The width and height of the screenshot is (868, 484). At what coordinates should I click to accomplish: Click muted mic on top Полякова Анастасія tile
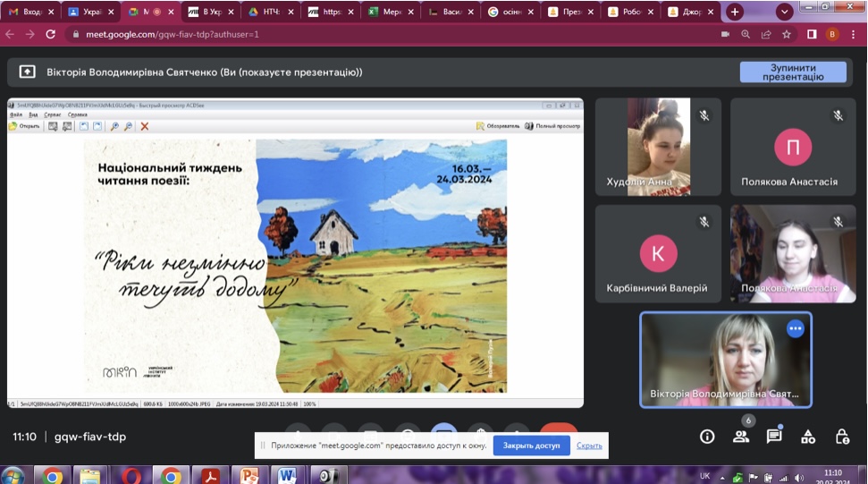(838, 115)
